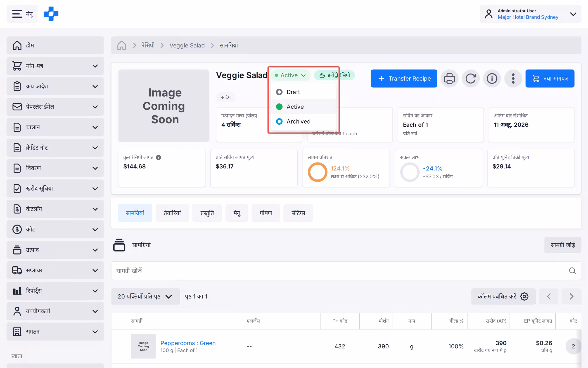
Task: Expand क्रय आदेश sidebar section
Action: tap(55, 86)
